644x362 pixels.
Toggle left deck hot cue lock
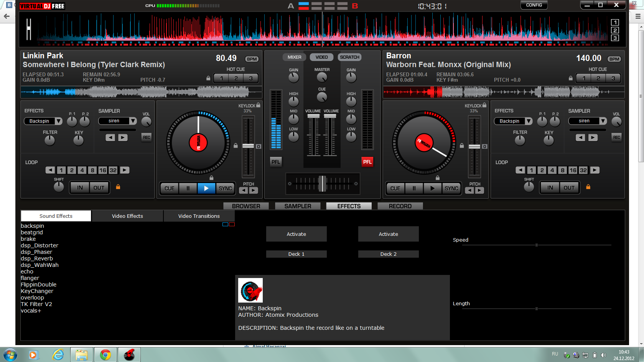click(x=208, y=78)
